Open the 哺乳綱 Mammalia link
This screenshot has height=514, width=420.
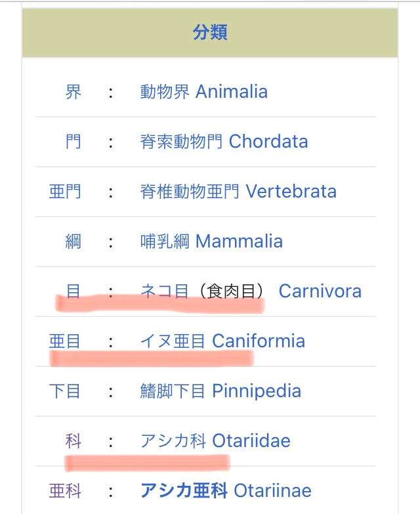pyautogui.click(x=211, y=241)
